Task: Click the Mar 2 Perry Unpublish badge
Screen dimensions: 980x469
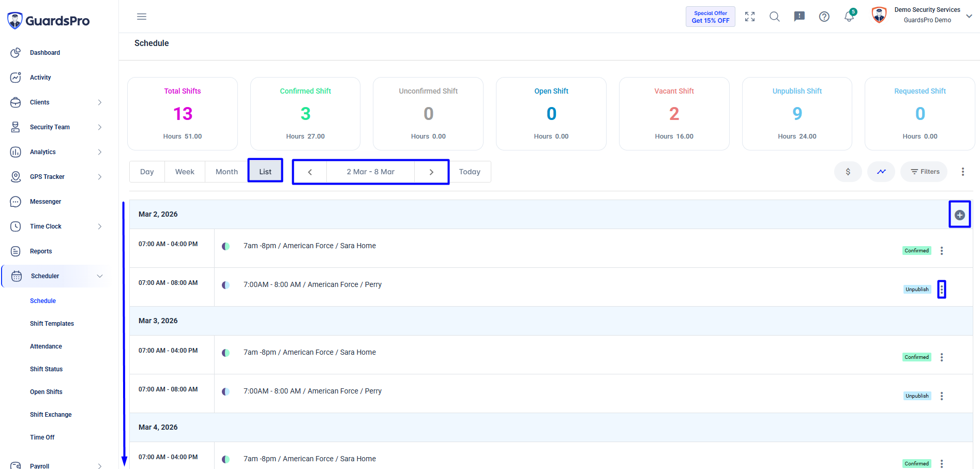Action: tap(917, 290)
